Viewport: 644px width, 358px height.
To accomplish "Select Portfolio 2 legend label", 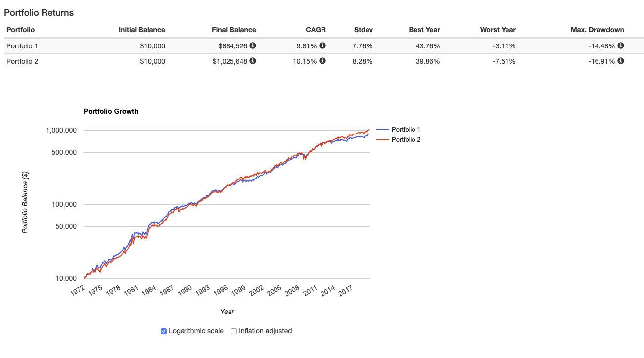I will pos(406,140).
